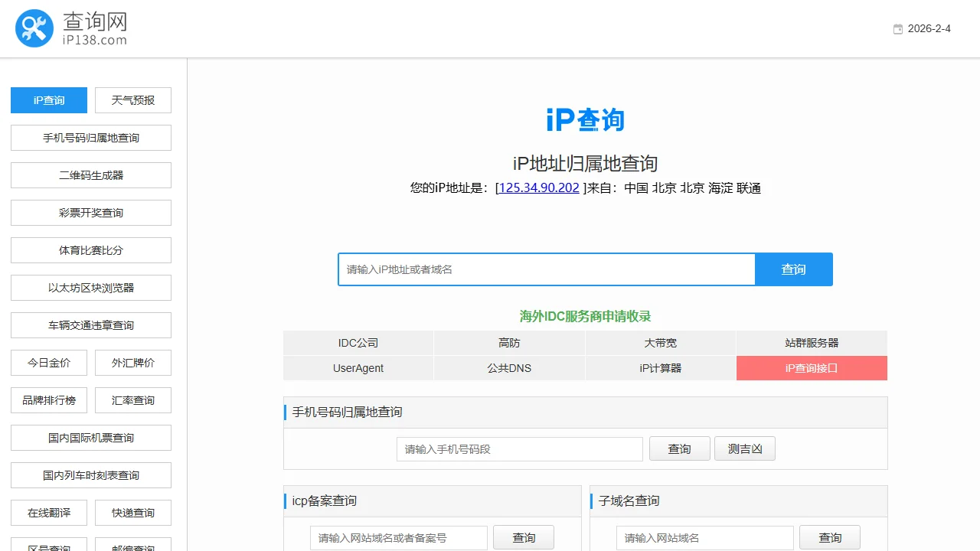Click the phone number input field
This screenshot has height=551, width=980.
point(519,448)
